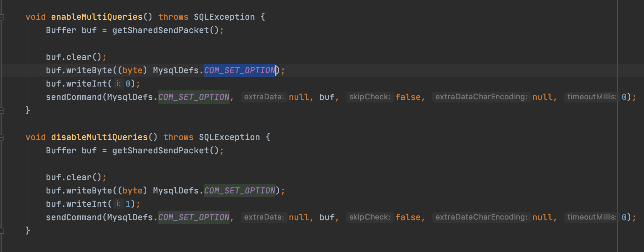
Task: Click COM_SET_OPTION in second writeByte line
Action: (239, 191)
